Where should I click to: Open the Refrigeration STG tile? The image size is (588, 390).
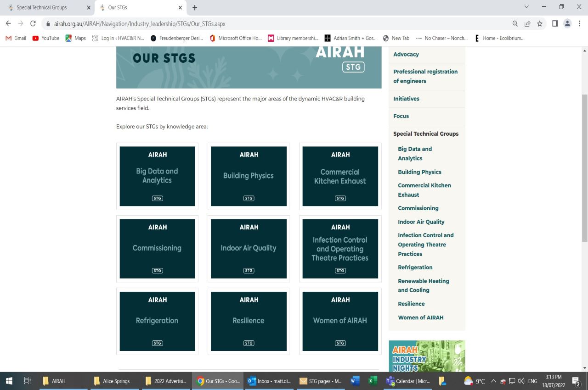tap(157, 321)
